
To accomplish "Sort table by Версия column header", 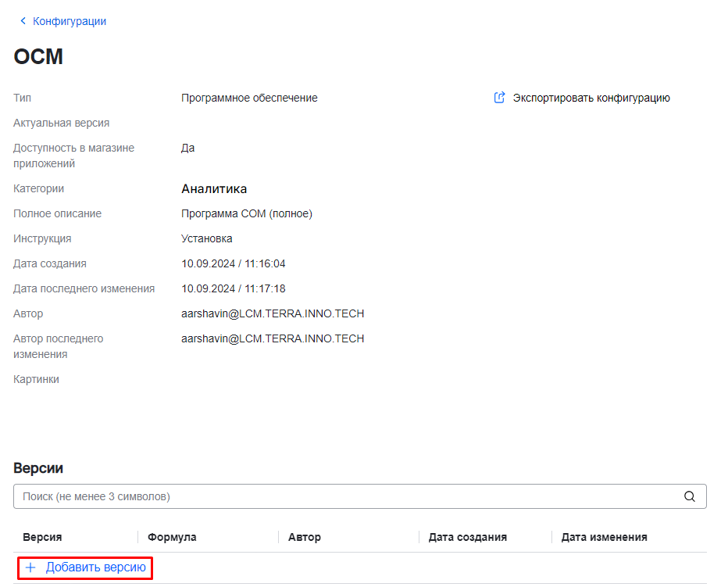I will pos(42,537).
